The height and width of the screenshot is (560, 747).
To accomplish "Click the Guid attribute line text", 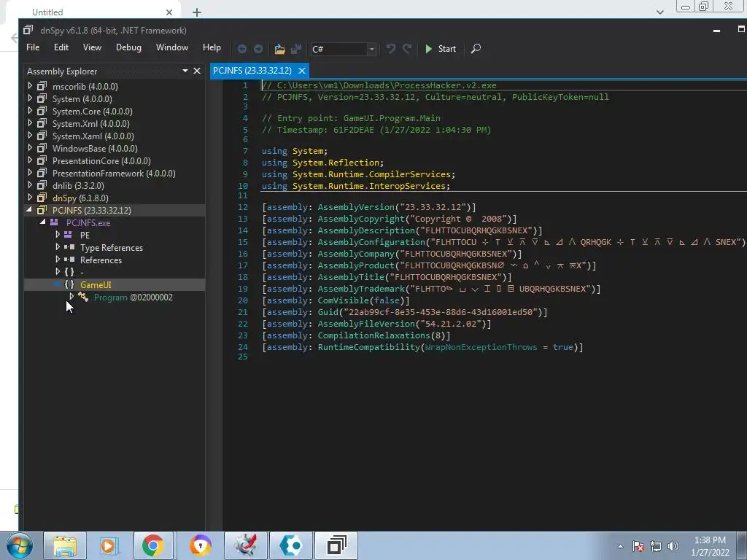I will (404, 312).
